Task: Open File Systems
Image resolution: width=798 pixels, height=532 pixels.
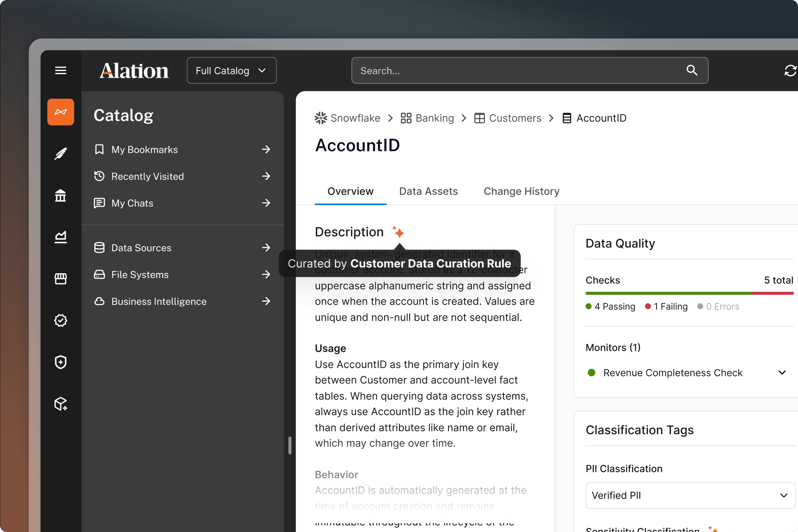Action: (183, 274)
